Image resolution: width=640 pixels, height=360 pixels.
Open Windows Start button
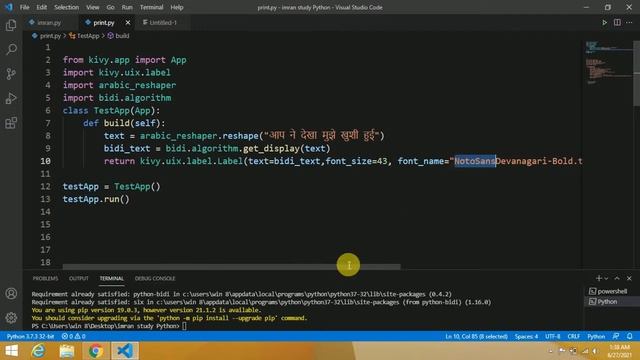pyautogui.click(x=11, y=351)
